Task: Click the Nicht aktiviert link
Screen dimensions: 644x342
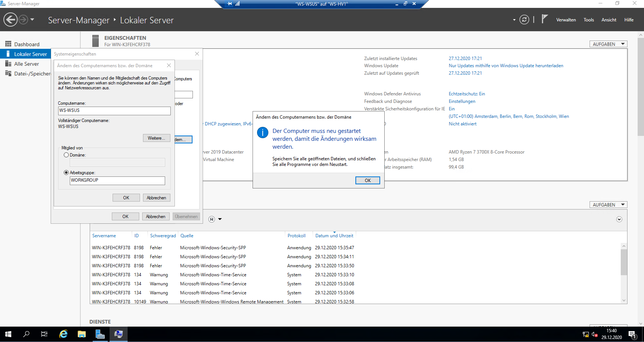Action: [463, 124]
